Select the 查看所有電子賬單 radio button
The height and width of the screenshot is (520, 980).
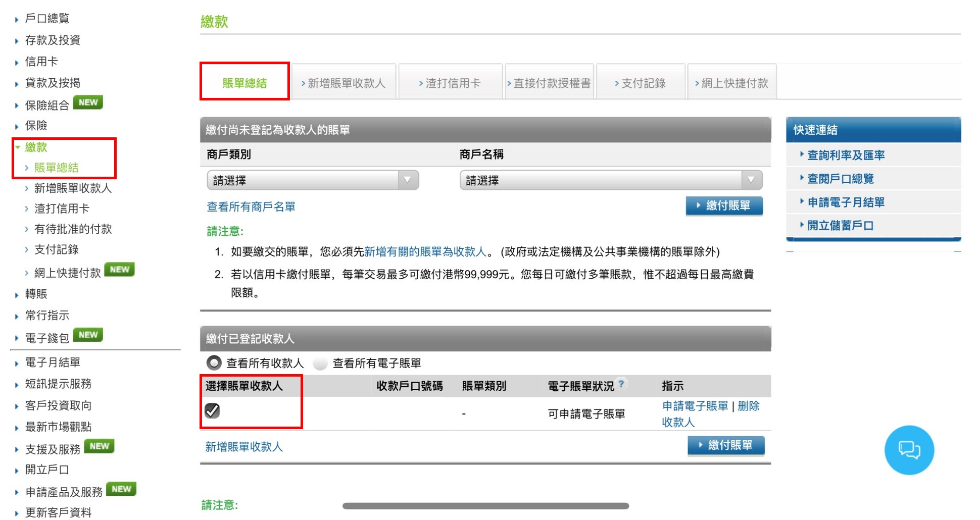coord(320,363)
